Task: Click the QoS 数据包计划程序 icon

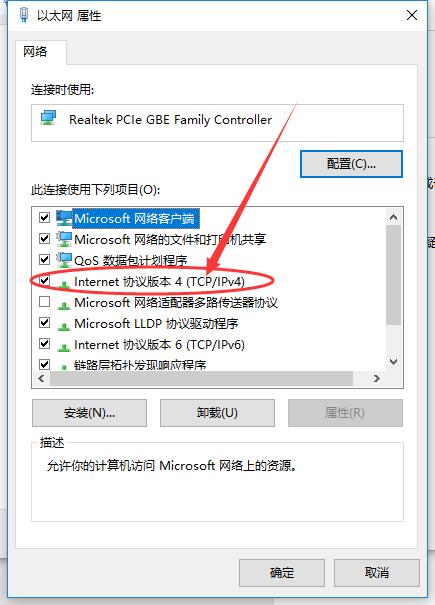Action: tap(64, 260)
